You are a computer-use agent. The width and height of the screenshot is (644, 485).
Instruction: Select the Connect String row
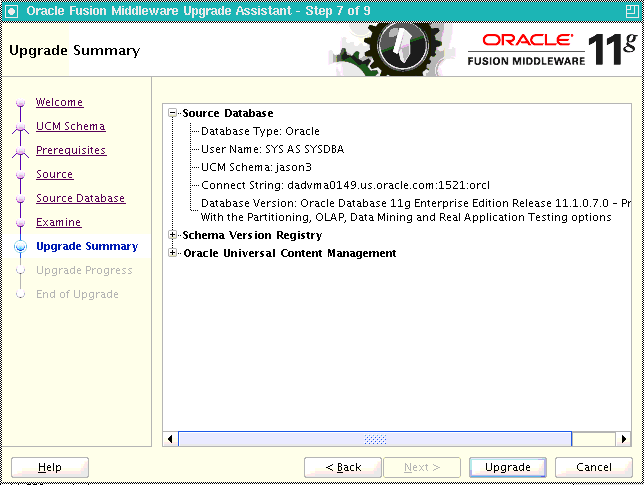[x=345, y=185]
